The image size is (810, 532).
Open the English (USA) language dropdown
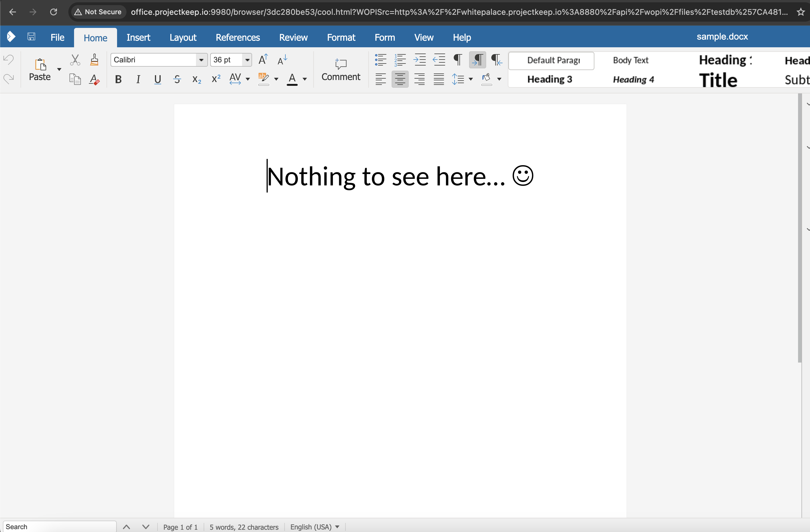coord(315,527)
